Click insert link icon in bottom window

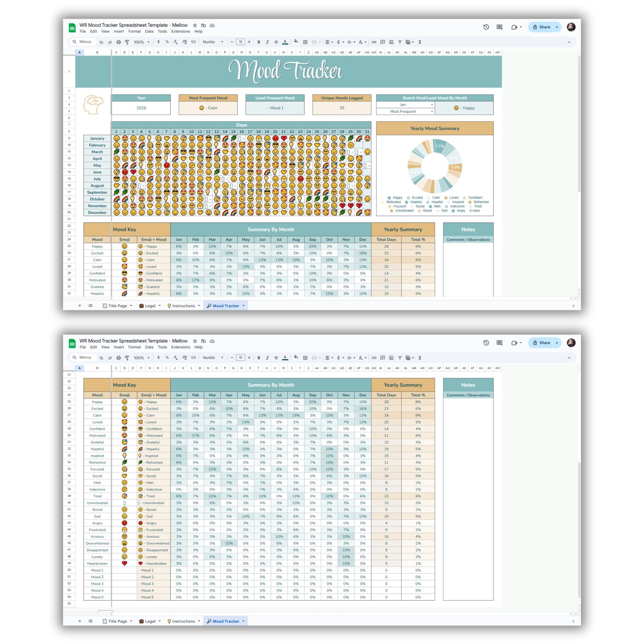pos(374,358)
